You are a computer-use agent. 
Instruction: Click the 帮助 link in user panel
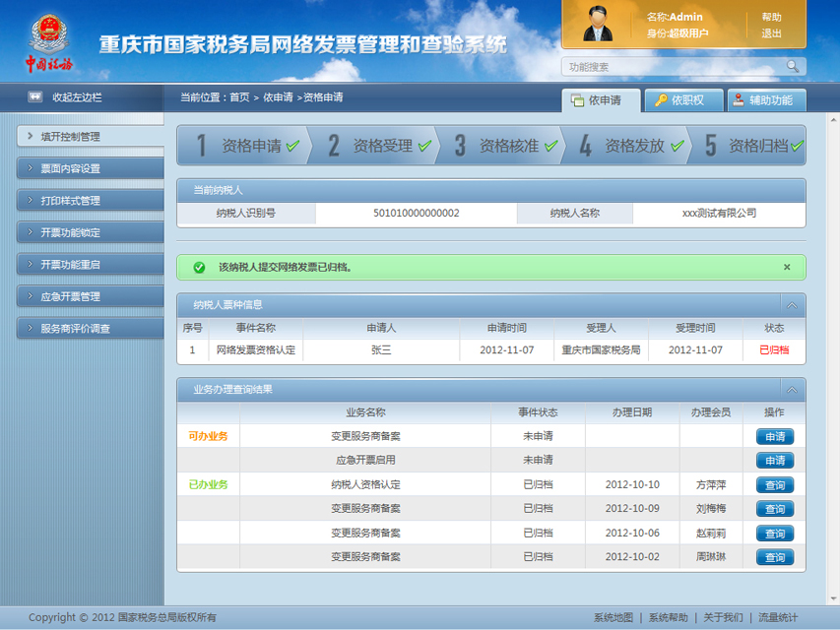771,17
